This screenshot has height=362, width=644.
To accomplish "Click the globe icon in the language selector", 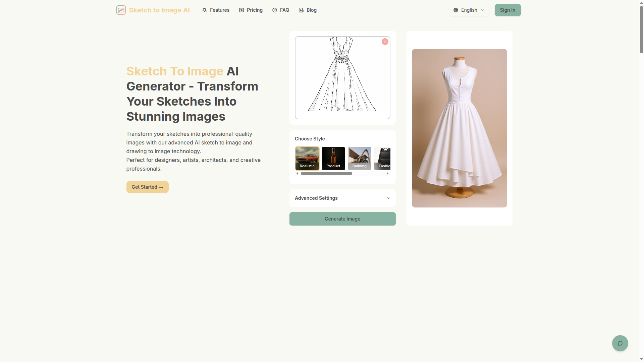I will pyautogui.click(x=455, y=10).
